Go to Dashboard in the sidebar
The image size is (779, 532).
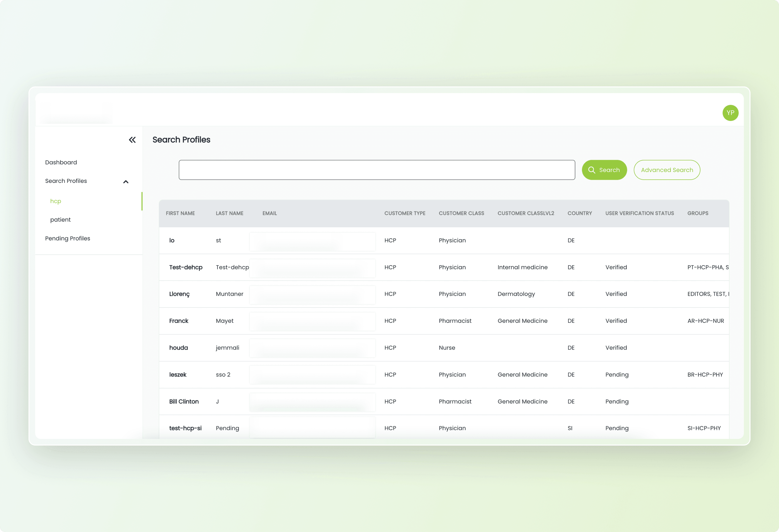[61, 162]
